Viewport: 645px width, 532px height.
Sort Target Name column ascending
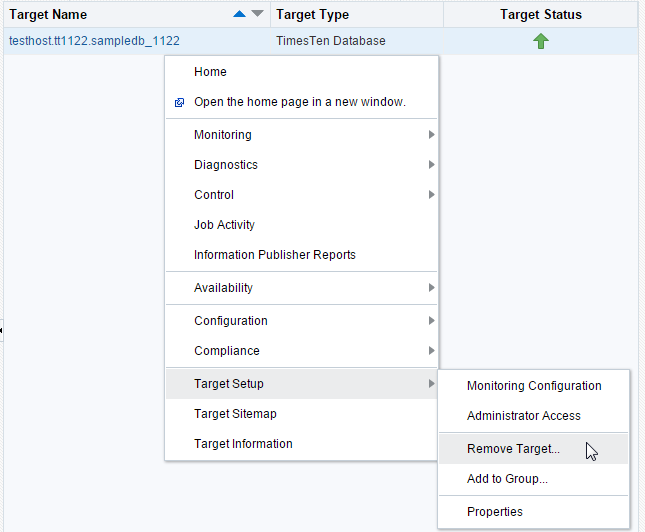click(x=239, y=14)
